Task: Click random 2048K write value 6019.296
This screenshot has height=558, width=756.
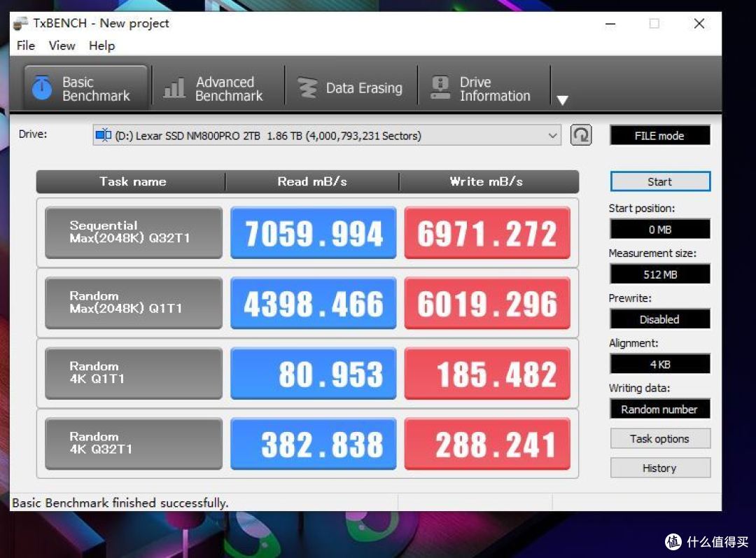Action: coord(487,303)
